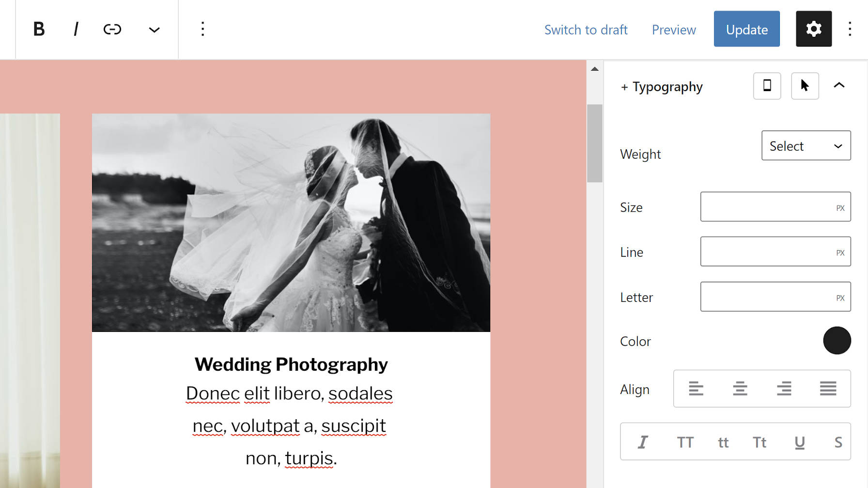Viewport: 868px width, 488px height.
Task: Open the text Color swatch picker
Action: [837, 340]
